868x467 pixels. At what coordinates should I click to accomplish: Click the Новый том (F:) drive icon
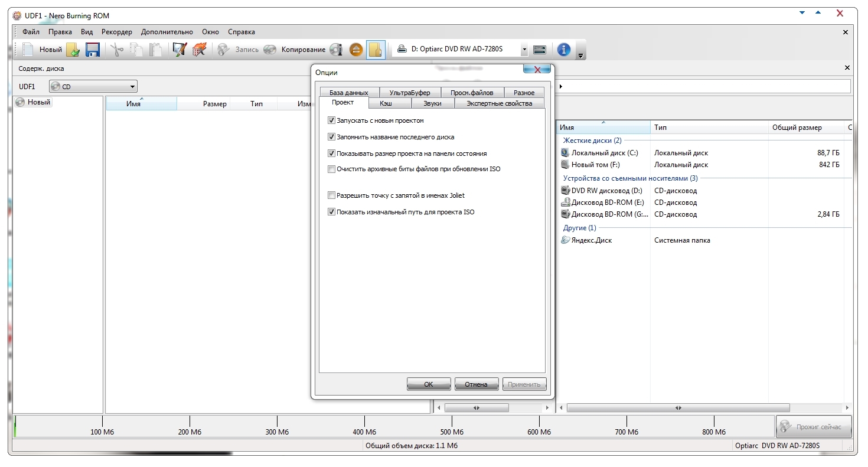(x=565, y=165)
